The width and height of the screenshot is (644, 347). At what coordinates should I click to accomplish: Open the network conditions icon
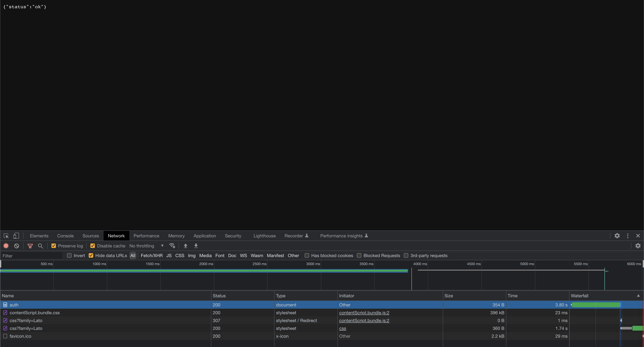172,246
